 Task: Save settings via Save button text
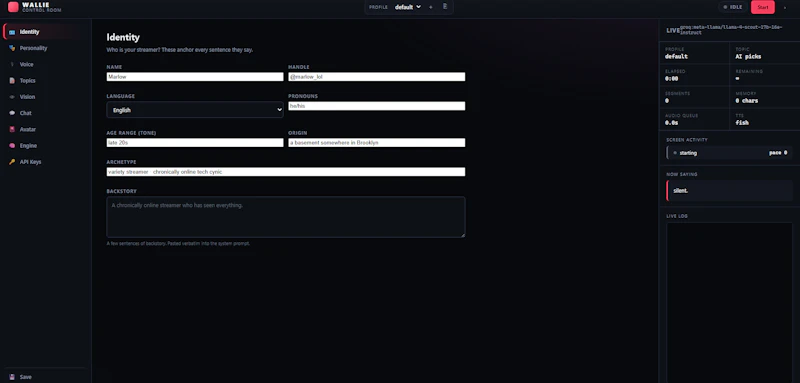26,377
